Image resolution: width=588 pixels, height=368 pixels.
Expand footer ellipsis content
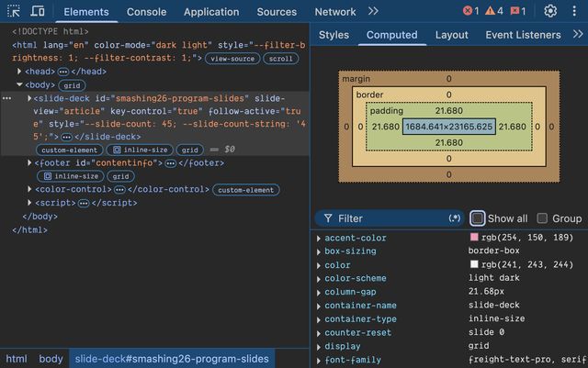click(x=171, y=163)
